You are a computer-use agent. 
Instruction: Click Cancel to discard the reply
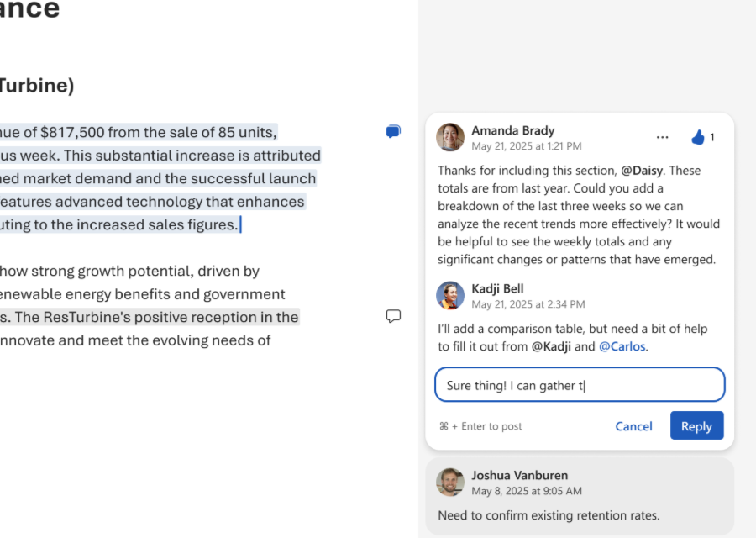633,426
